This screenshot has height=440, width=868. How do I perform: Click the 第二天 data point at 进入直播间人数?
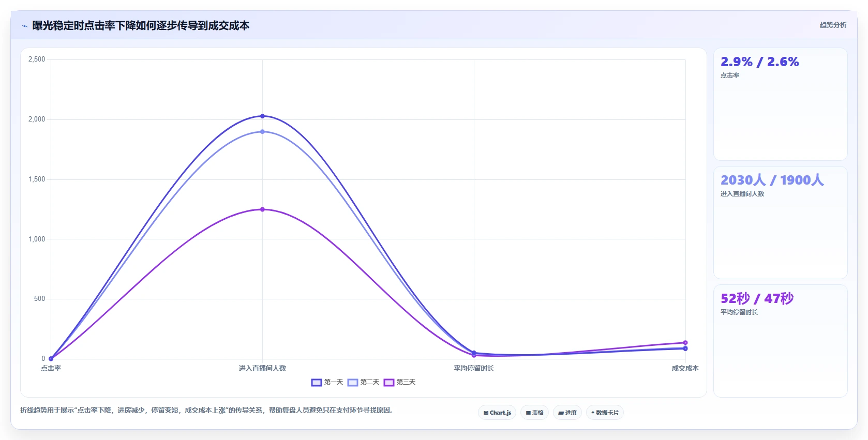pyautogui.click(x=262, y=131)
